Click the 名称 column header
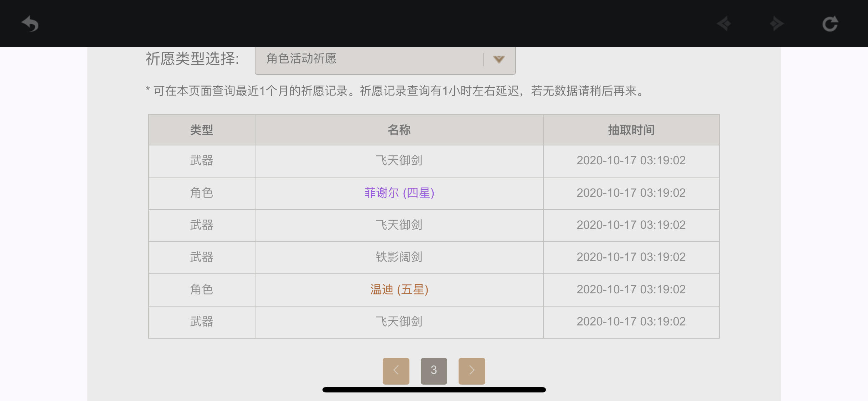Viewport: 868px width, 401px height. pos(399,130)
